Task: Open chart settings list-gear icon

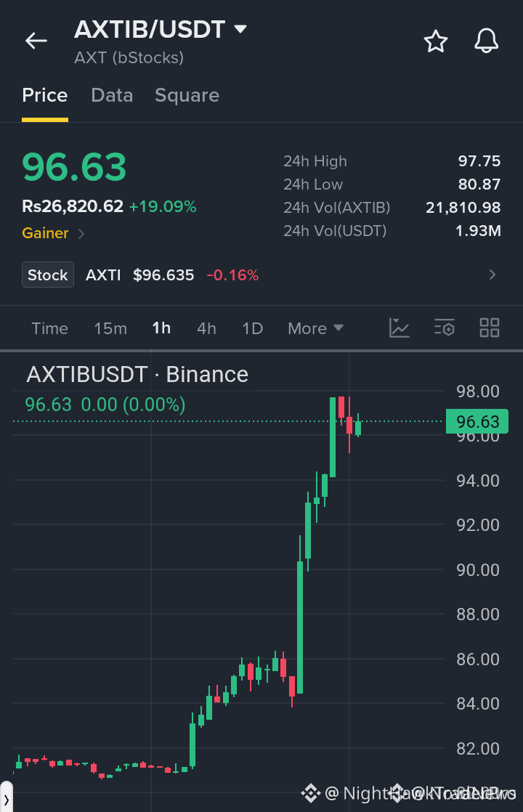Action: click(445, 328)
